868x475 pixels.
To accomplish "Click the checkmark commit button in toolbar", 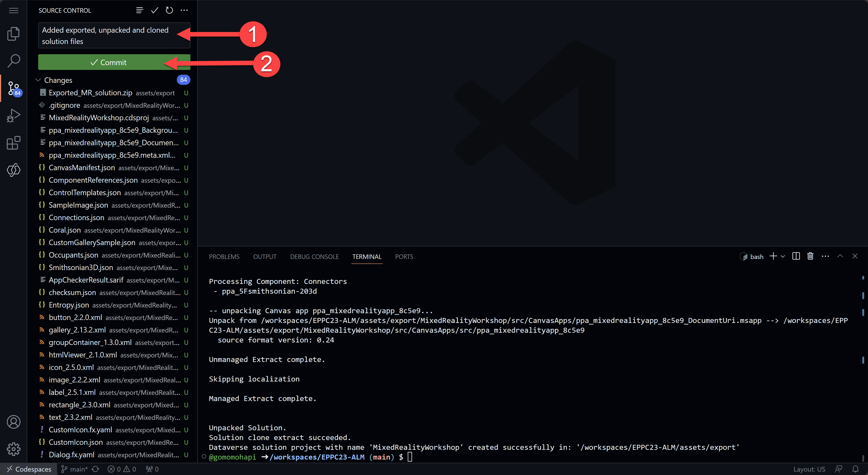I will tap(154, 10).
